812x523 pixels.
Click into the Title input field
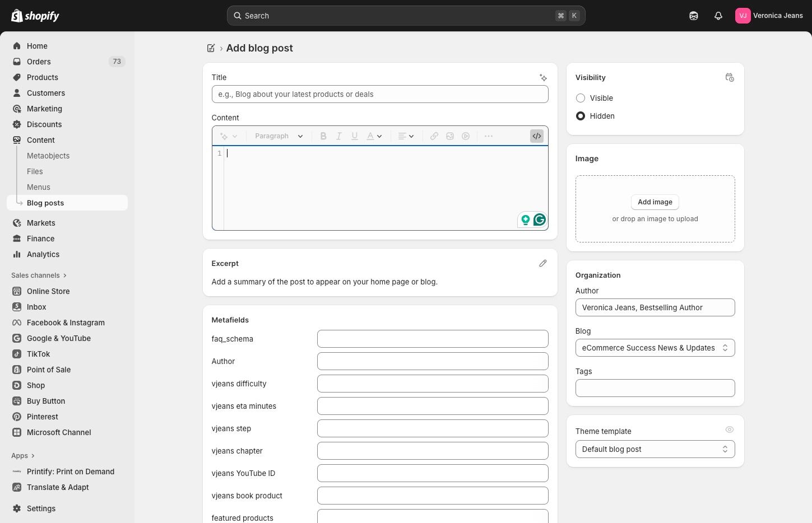(x=379, y=94)
